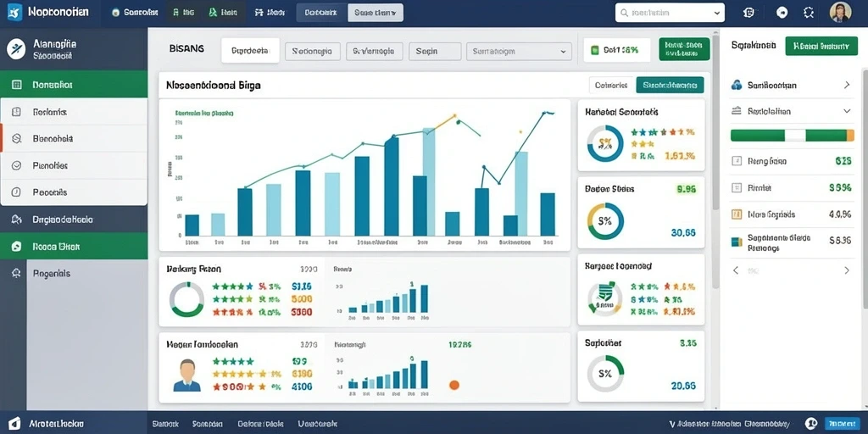Tick the second square checkbox in right panel list
868x434 pixels.
tap(737, 187)
